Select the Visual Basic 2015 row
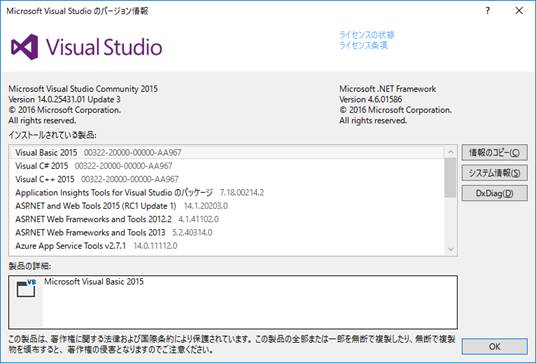Screen dimensions: 536x363 227,152
